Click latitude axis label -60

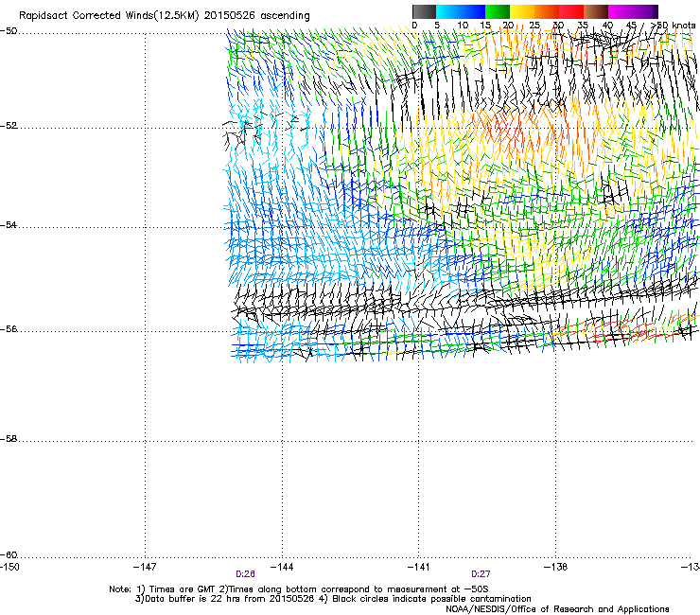[9, 555]
